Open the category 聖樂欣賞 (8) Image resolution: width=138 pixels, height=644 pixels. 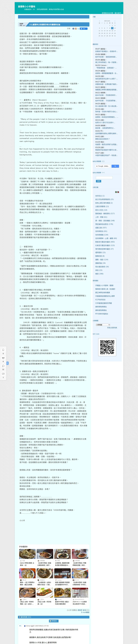100,256
